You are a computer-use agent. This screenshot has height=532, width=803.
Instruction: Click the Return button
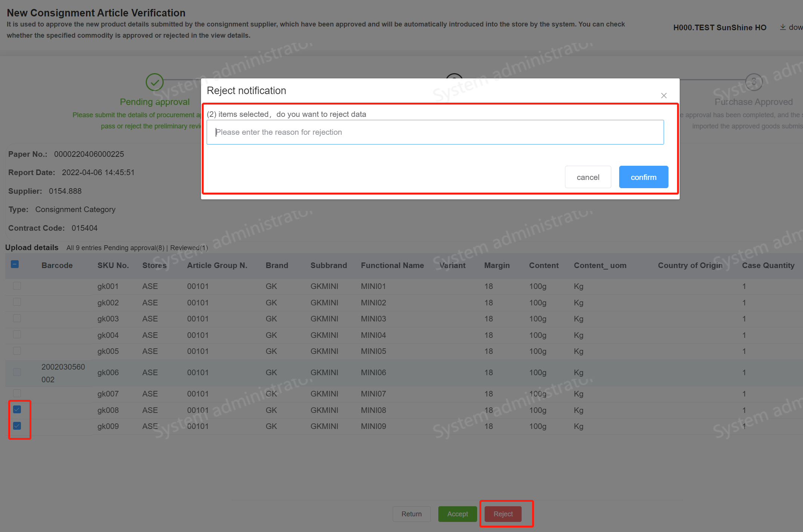pos(411,514)
